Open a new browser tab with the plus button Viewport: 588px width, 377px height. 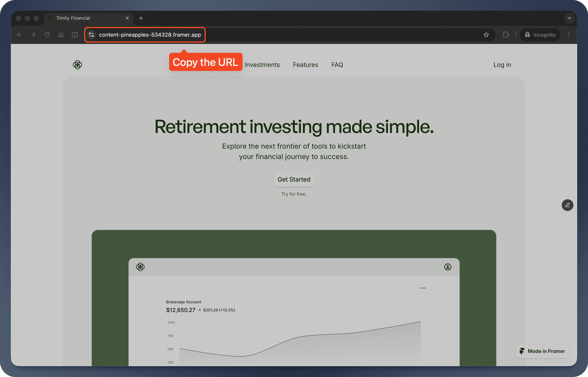click(141, 18)
